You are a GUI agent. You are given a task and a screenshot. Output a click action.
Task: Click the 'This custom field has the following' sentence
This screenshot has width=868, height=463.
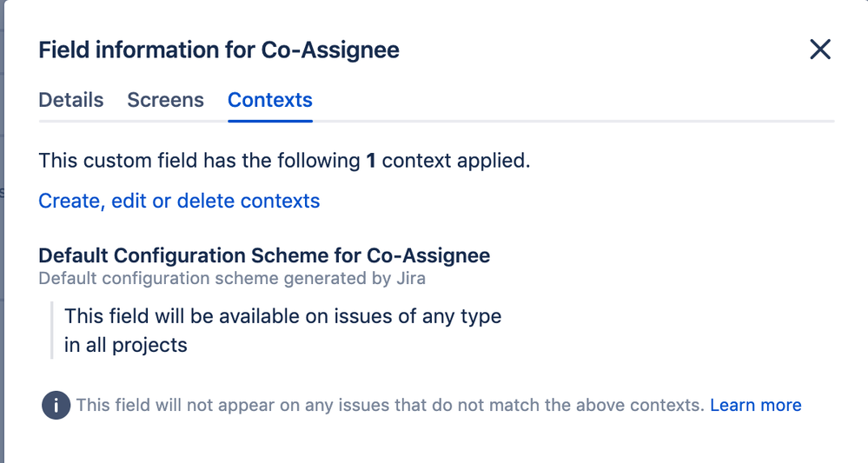pos(200,161)
